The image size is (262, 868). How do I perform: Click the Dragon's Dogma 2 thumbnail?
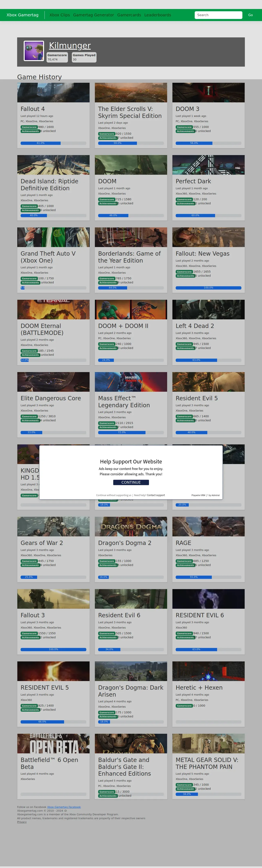point(131,527)
